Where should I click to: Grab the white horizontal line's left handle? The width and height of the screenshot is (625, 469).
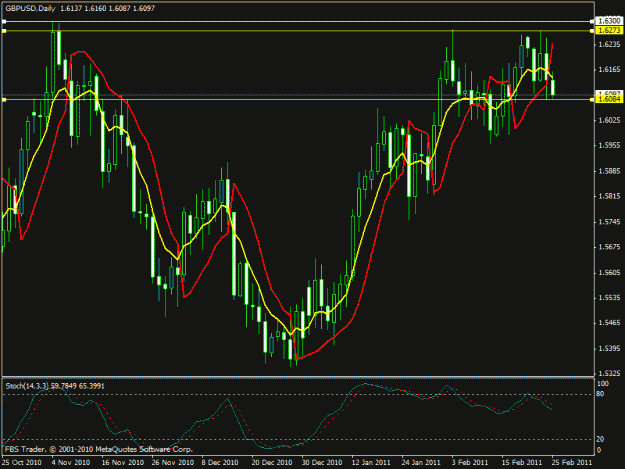coord(4,22)
